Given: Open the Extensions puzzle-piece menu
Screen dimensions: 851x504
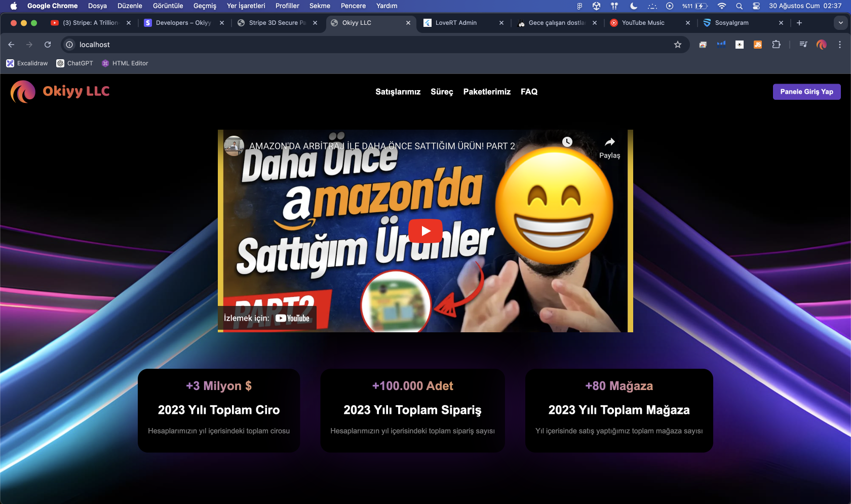Looking at the screenshot, I should (776, 45).
